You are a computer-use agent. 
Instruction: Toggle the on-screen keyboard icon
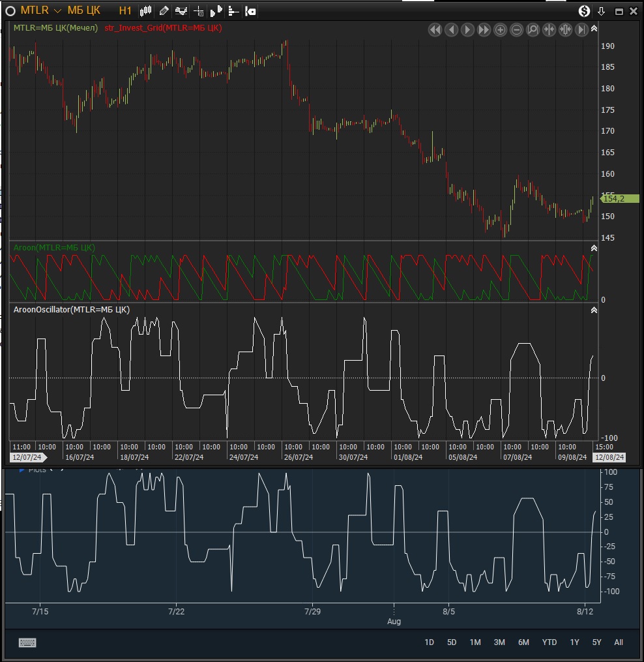(27, 642)
